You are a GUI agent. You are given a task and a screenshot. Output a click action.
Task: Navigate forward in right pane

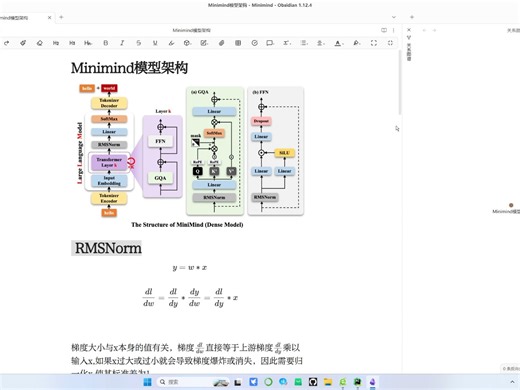(434, 30)
